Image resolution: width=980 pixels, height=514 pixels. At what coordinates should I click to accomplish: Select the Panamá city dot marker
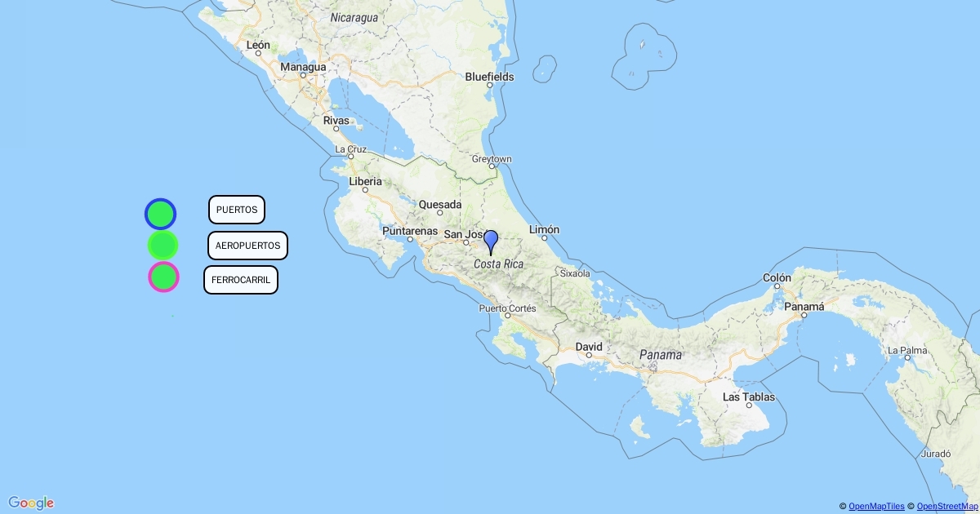pyautogui.click(x=804, y=316)
